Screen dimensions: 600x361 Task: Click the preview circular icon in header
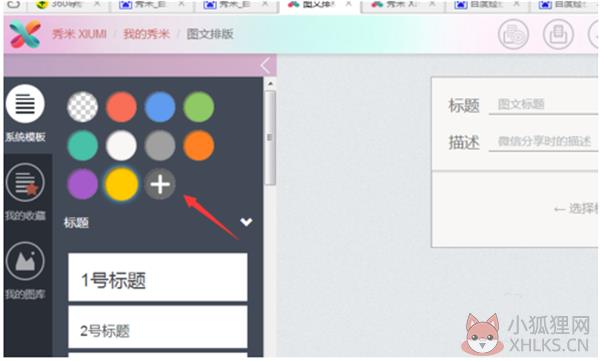point(514,34)
